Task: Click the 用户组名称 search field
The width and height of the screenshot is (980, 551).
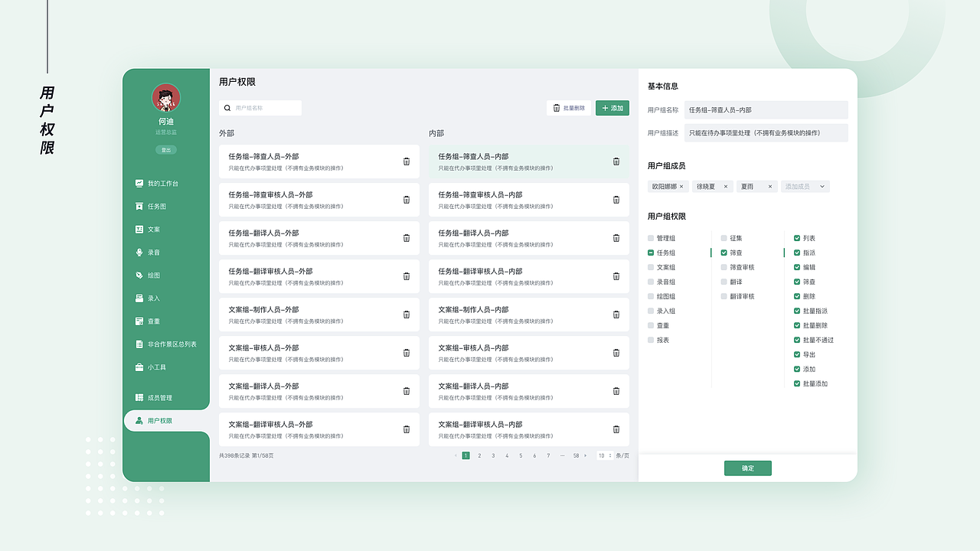Action: tap(260, 108)
